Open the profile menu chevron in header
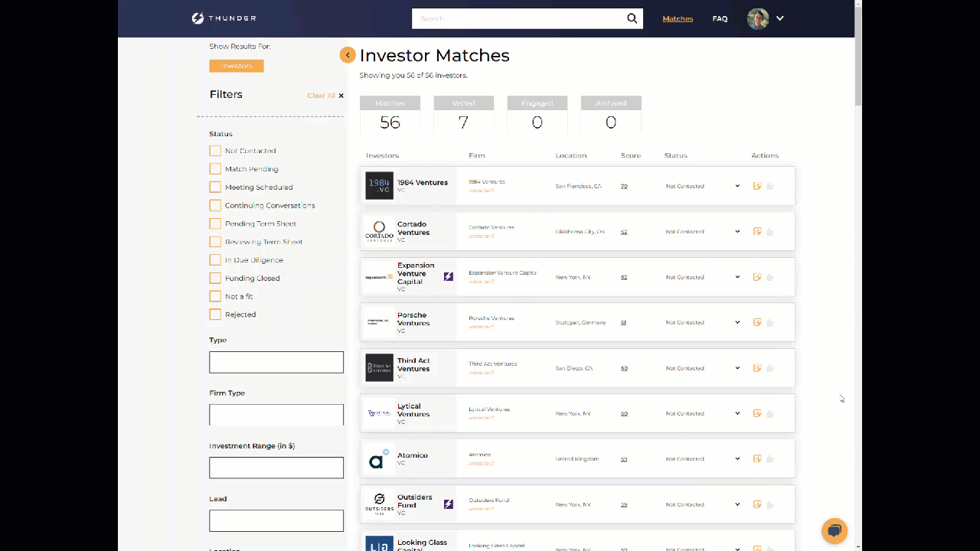The width and height of the screenshot is (980, 551). pos(779,18)
